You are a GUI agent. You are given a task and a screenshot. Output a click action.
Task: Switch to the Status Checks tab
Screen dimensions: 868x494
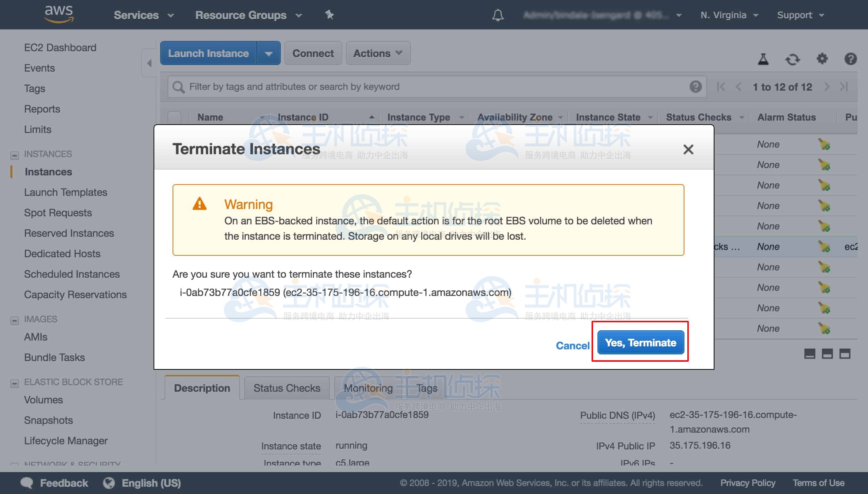pos(287,388)
